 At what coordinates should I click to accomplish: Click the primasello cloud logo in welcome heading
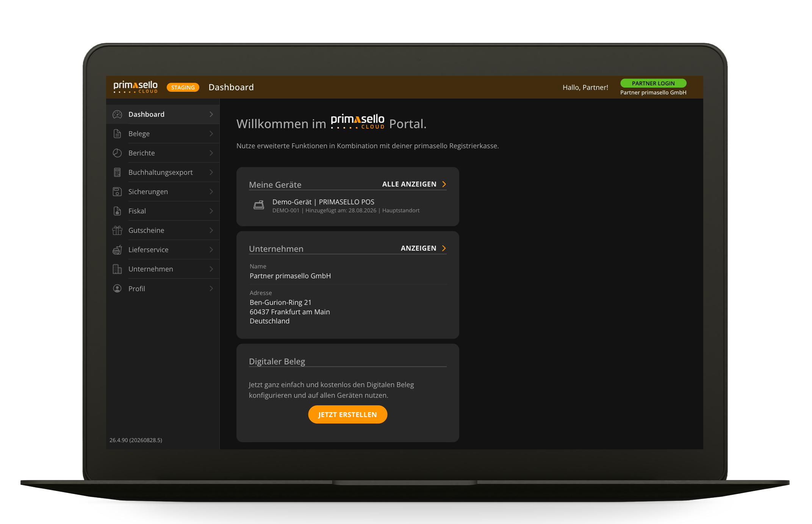358,121
